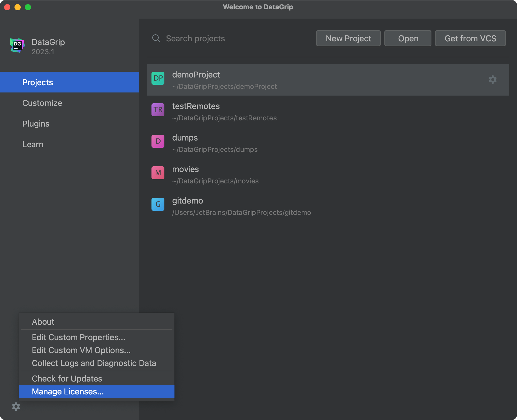Select the dumps project icon
The width and height of the screenshot is (517, 420).
point(158,141)
